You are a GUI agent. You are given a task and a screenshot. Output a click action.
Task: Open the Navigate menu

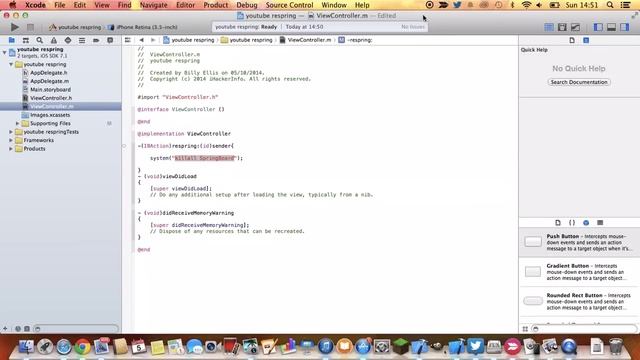(x=153, y=5)
